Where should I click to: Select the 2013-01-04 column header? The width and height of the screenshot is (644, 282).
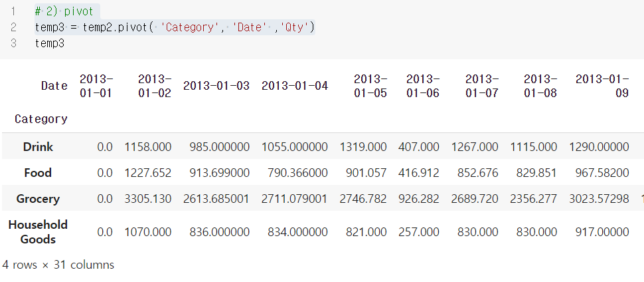point(295,86)
